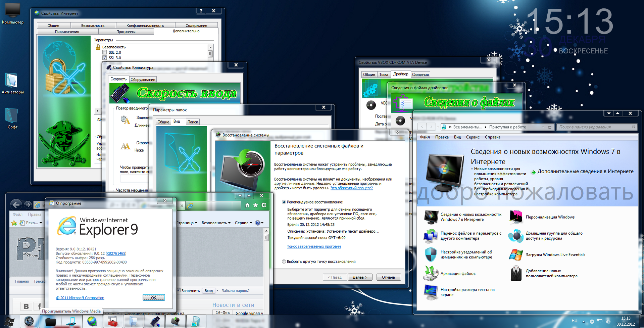Click the text size settings monitor icon
Viewport: 644px width, 328px height.
[x=431, y=292]
